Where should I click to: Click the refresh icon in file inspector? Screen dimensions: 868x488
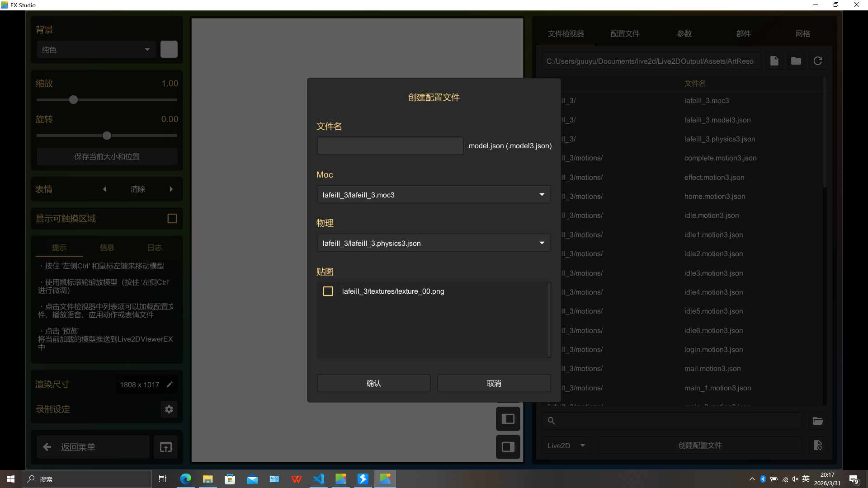(817, 61)
